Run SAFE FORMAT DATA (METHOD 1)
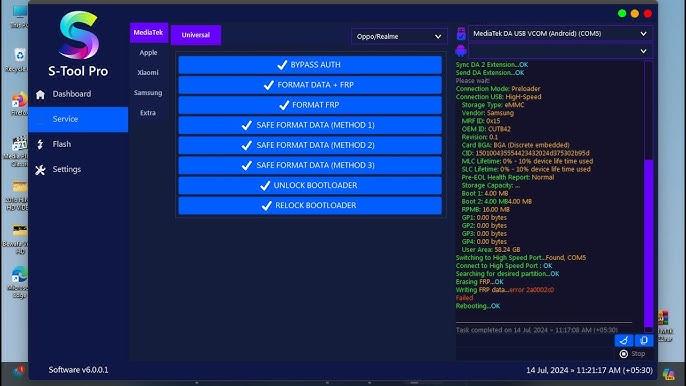Screen dimensions: 686x386 tap(310, 125)
